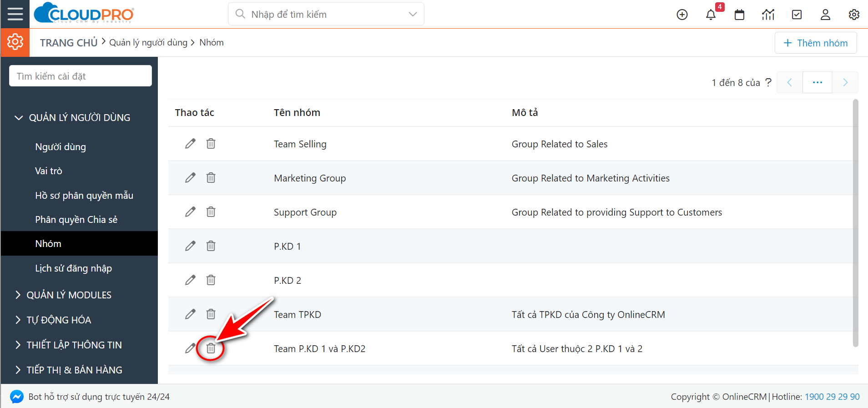Screen dimensions: 868x408
Task: Collapse the QUẢN LÝ NGƯỜI DÙNG section
Action: (19, 118)
